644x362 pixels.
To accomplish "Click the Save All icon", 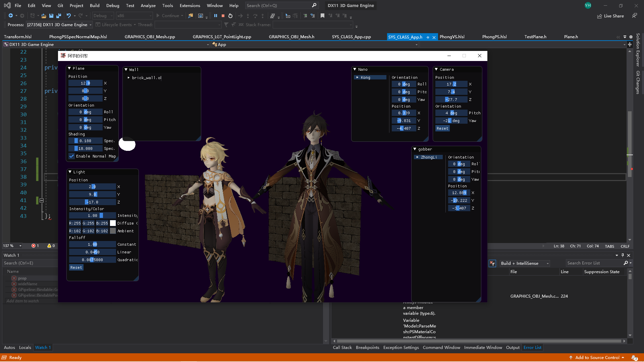I will pyautogui.click(x=59, y=16).
